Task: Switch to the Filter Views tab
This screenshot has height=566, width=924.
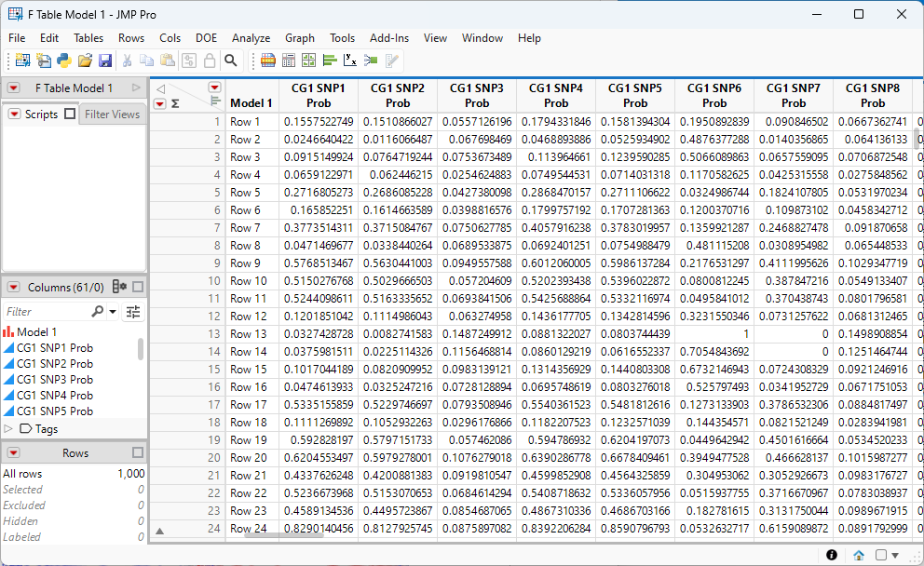Action: pyautogui.click(x=112, y=115)
